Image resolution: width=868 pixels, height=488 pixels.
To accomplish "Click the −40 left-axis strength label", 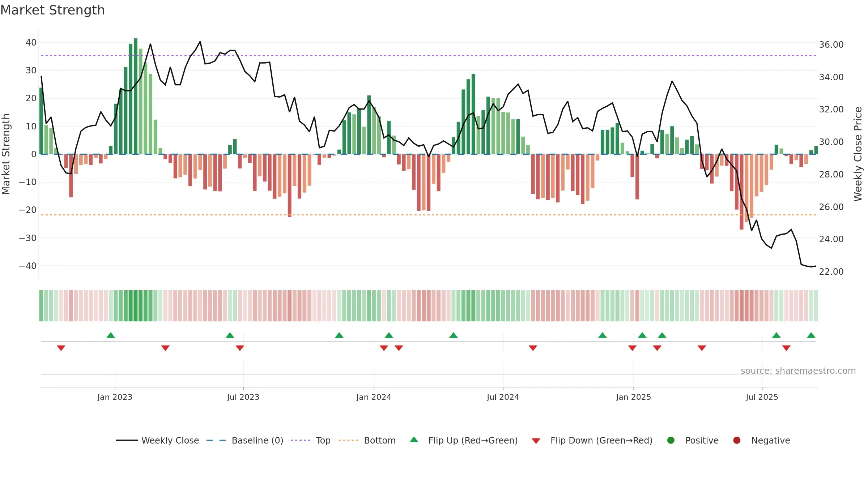I will point(28,266).
